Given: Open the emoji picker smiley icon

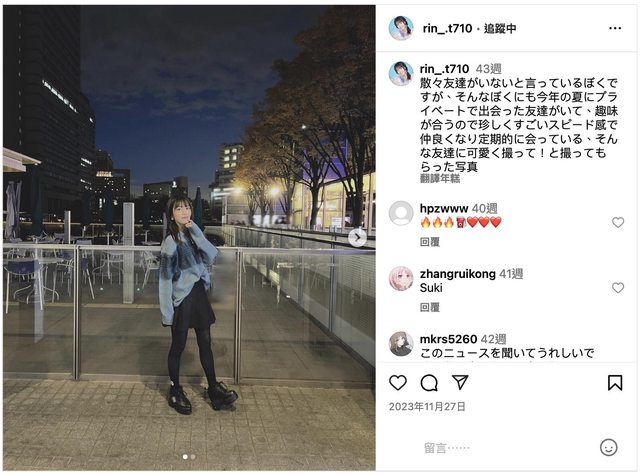Looking at the screenshot, I should coord(609,448).
